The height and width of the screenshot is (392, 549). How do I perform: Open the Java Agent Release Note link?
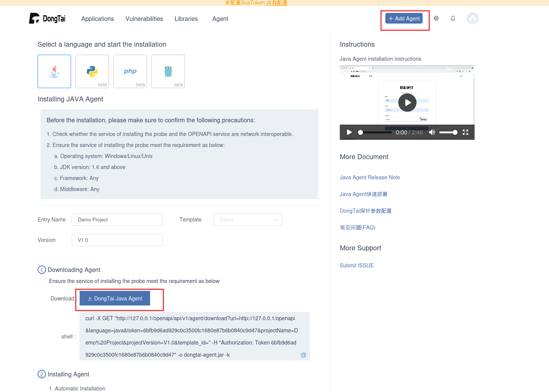[x=370, y=177]
